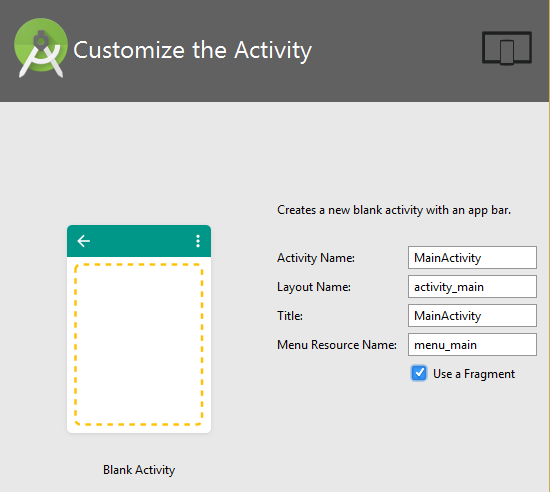Toggle the Use a Fragment checkbox
The image size is (550, 492).
[419, 373]
